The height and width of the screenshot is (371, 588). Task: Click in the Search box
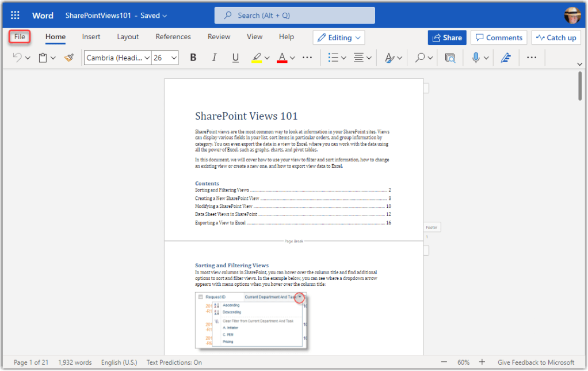[x=295, y=16]
